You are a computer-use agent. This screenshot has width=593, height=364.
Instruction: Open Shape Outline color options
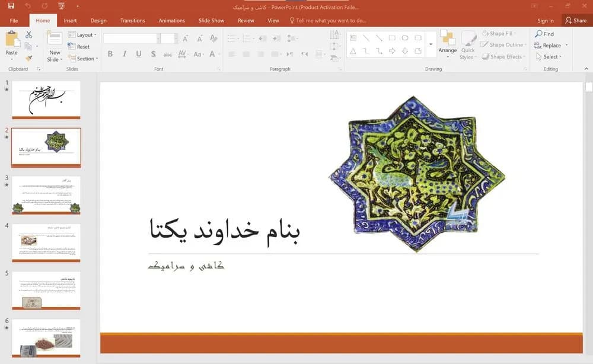pyautogui.click(x=503, y=44)
